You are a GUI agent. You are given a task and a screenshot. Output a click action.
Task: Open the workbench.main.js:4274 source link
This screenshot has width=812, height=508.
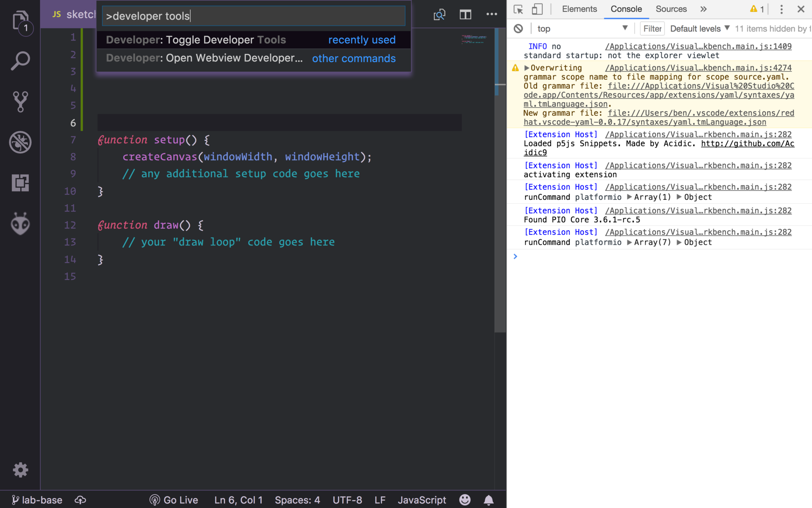(698, 68)
